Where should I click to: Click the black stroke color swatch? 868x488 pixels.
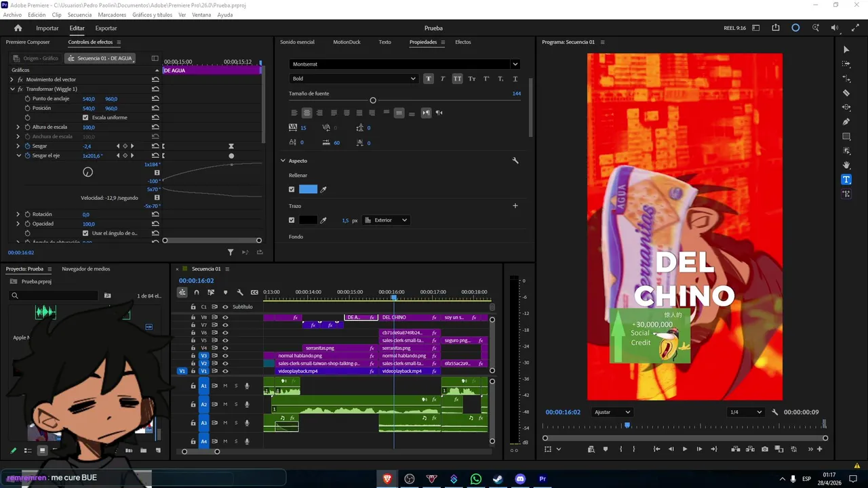tap(308, 220)
